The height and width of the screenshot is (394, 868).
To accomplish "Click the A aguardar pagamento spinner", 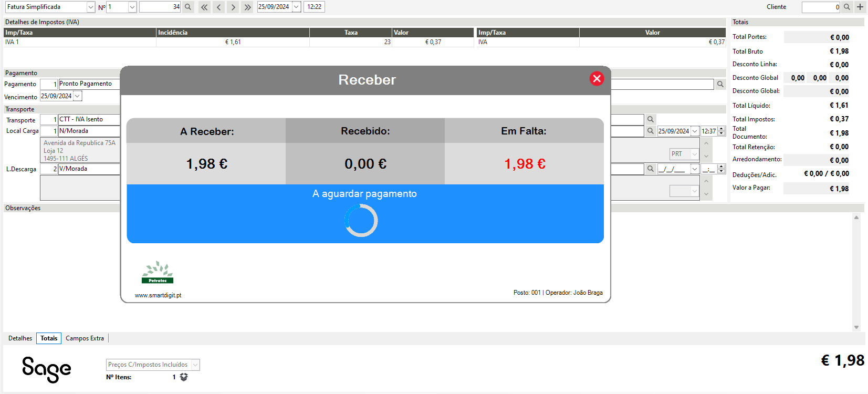I will [361, 220].
